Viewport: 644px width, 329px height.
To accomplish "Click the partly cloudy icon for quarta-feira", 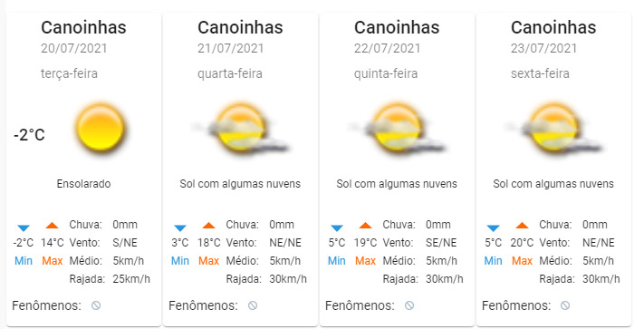I will [240, 129].
